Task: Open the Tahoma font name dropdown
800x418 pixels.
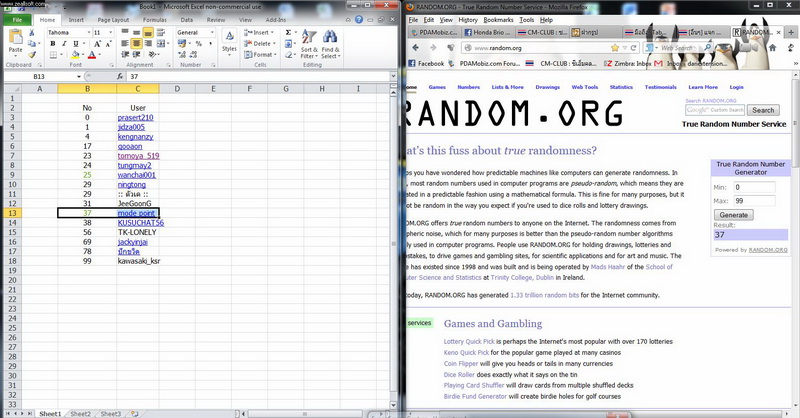Action: click(89, 32)
